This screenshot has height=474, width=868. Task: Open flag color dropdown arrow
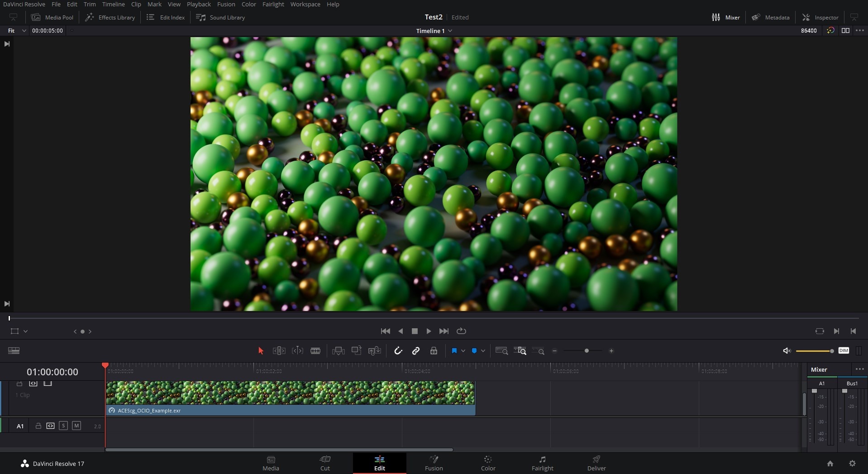point(463,351)
